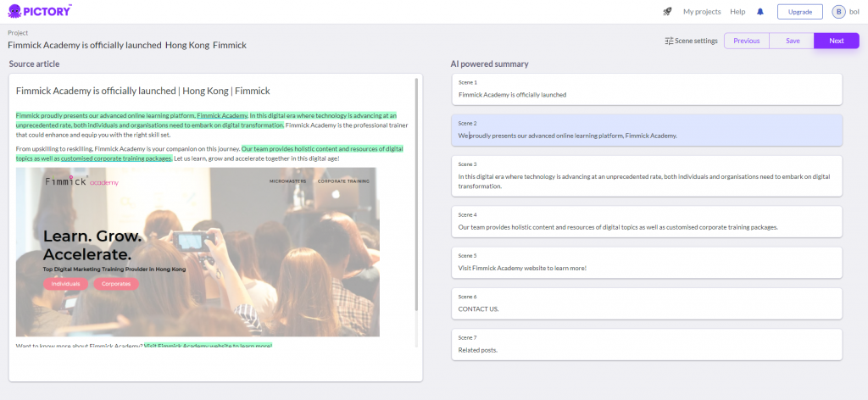Proceed with the Next button
Image resolution: width=868 pixels, height=400 pixels.
pos(837,41)
